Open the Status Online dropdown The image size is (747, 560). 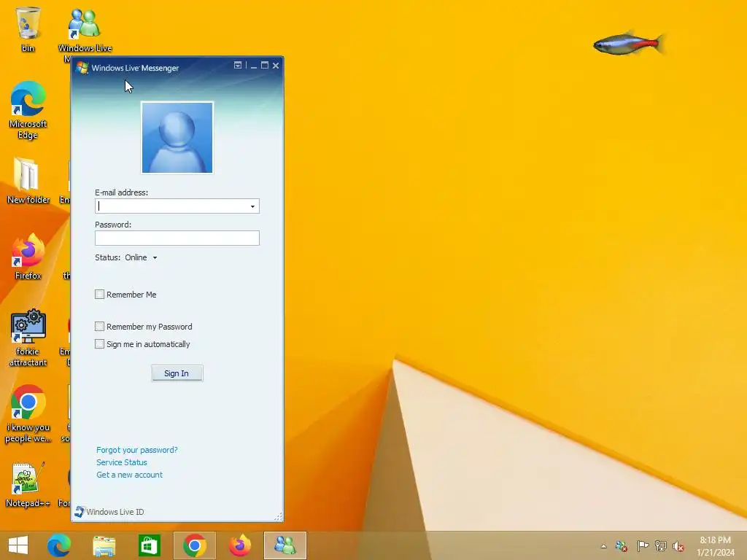[x=142, y=257]
